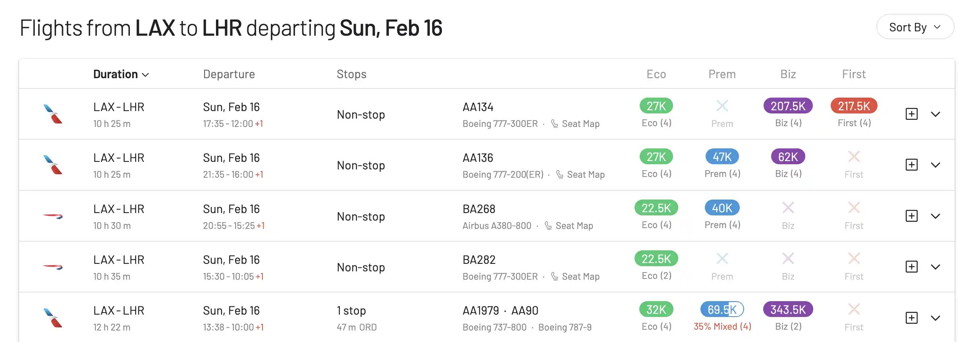980x342 pixels.
Task: Click the plus icon for BA282
Action: coord(911,267)
